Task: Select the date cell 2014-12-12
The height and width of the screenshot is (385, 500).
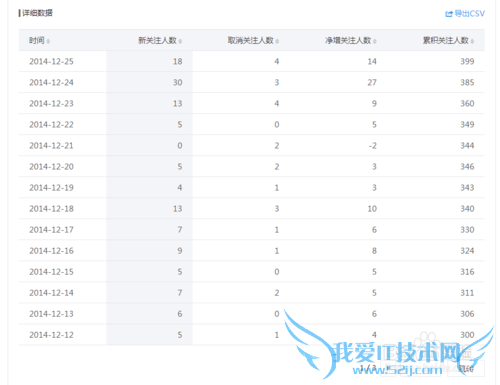Action: pos(51,335)
